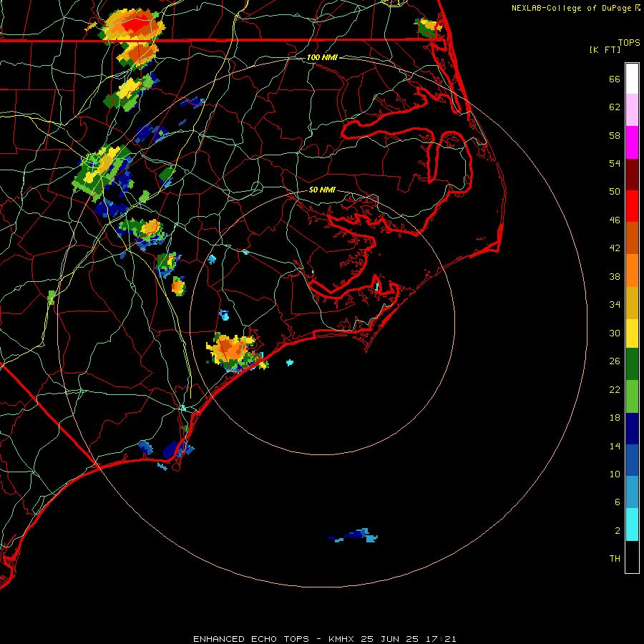Select the dark orange legend swatch
Screen dimensions: 644x644
click(x=632, y=238)
